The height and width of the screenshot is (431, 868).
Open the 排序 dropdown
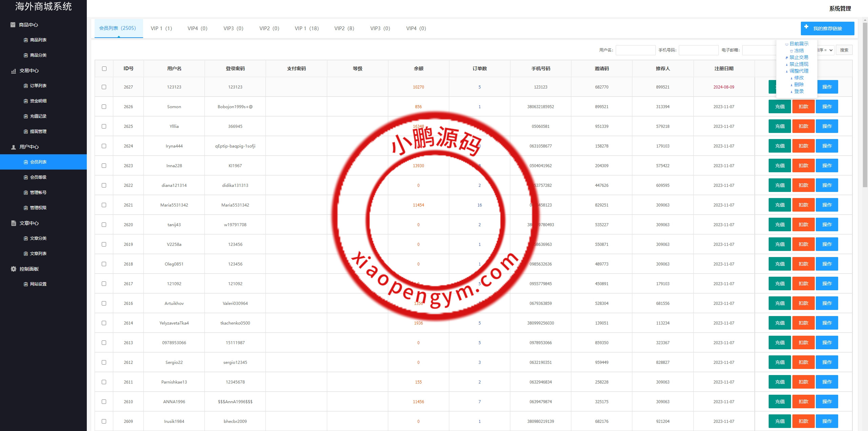pyautogui.click(x=827, y=50)
